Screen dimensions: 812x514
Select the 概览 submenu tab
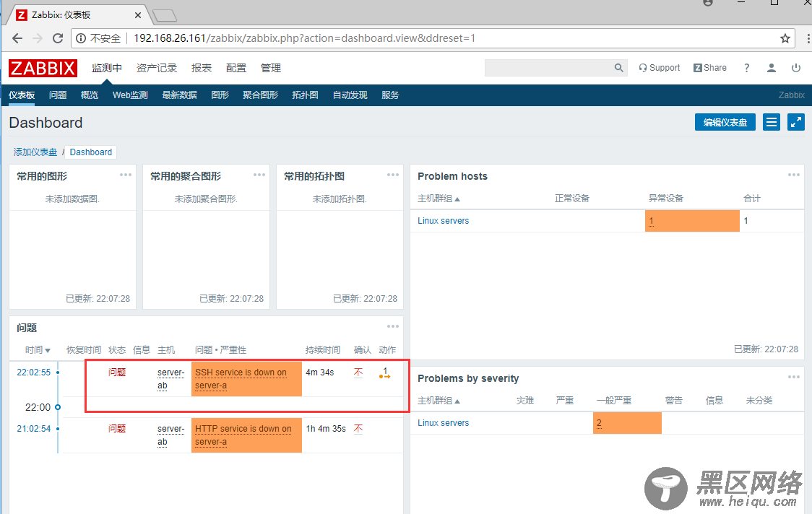[90, 95]
